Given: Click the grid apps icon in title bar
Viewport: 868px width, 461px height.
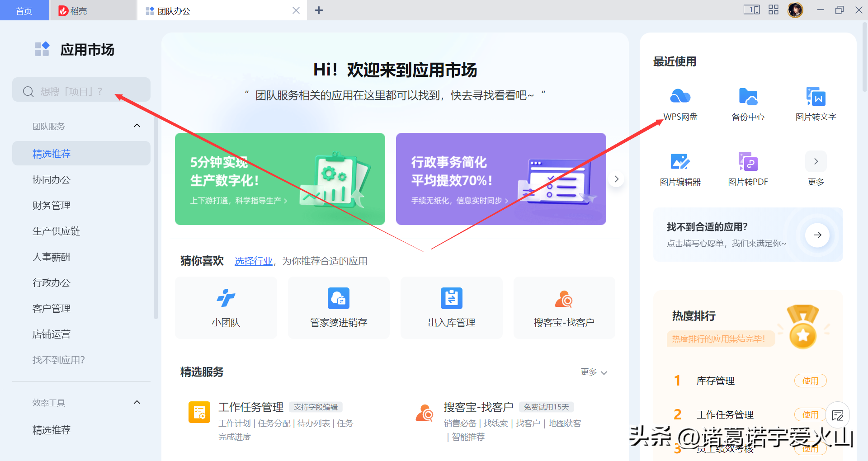Looking at the screenshot, I should (774, 10).
